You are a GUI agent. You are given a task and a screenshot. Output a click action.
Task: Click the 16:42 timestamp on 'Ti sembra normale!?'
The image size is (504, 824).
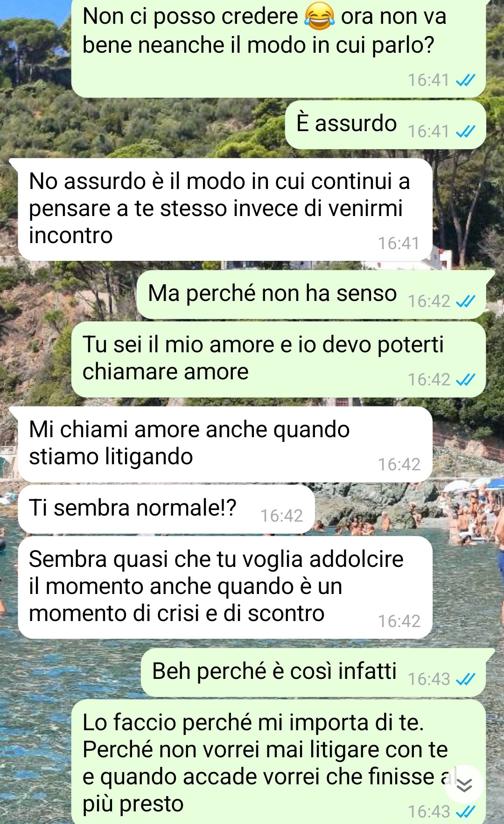coord(281,516)
